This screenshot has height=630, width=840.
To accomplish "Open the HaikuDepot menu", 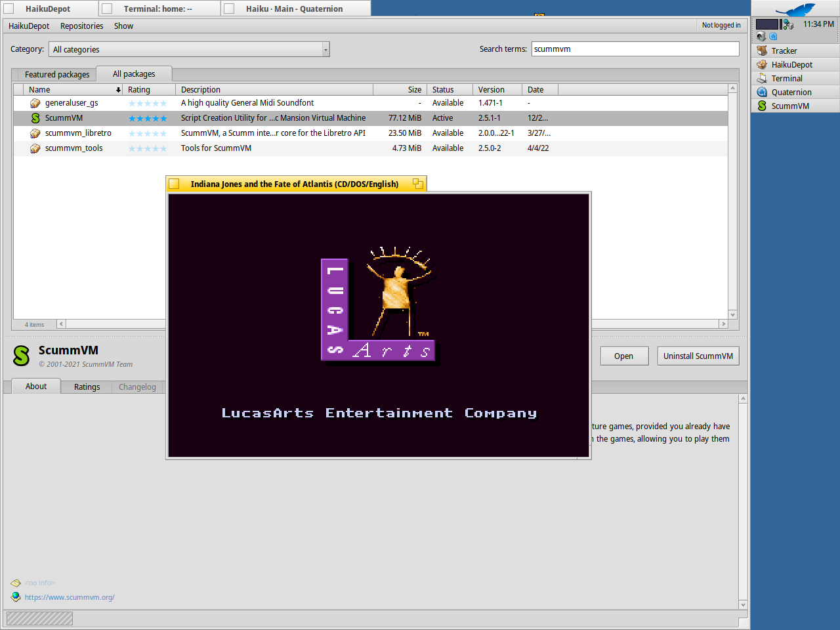I will tap(29, 26).
